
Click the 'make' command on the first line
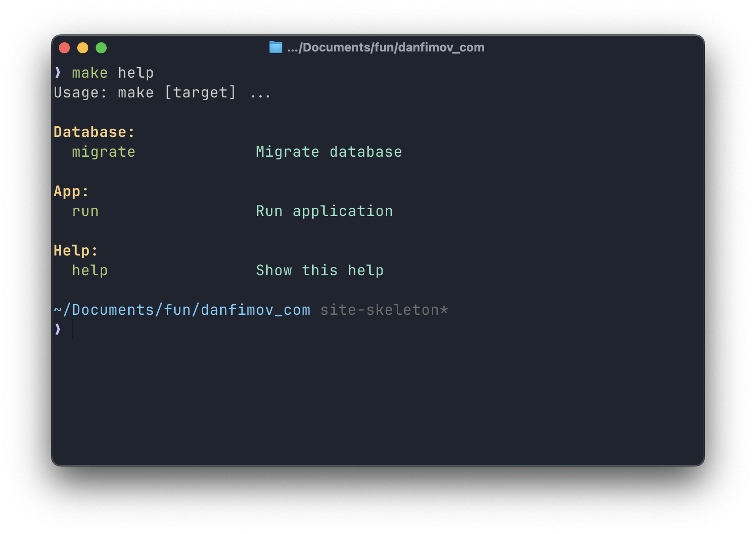pos(90,73)
